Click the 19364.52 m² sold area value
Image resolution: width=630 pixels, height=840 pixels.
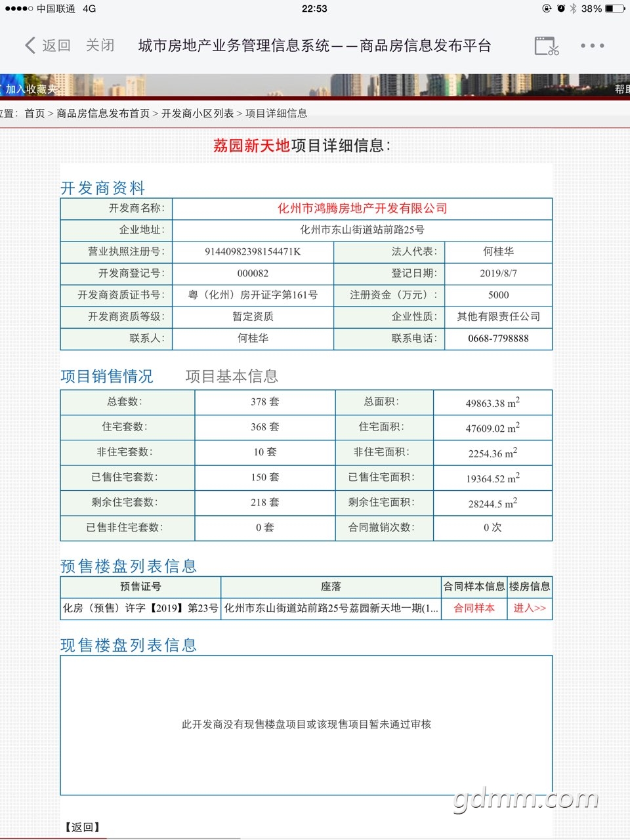493,478
